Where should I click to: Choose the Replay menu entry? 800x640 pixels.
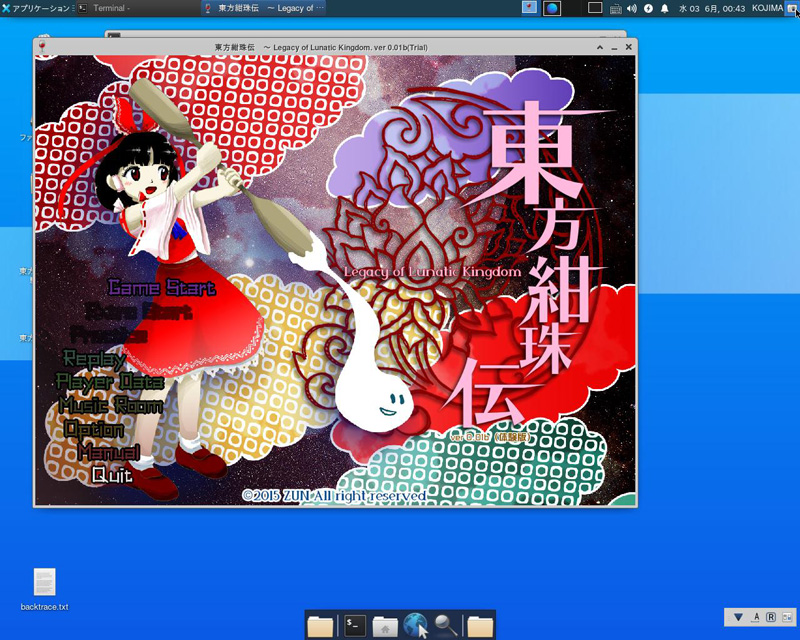(94, 358)
